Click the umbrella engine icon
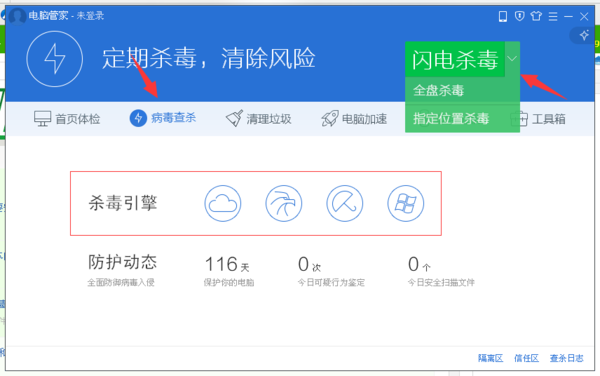 tap(345, 203)
